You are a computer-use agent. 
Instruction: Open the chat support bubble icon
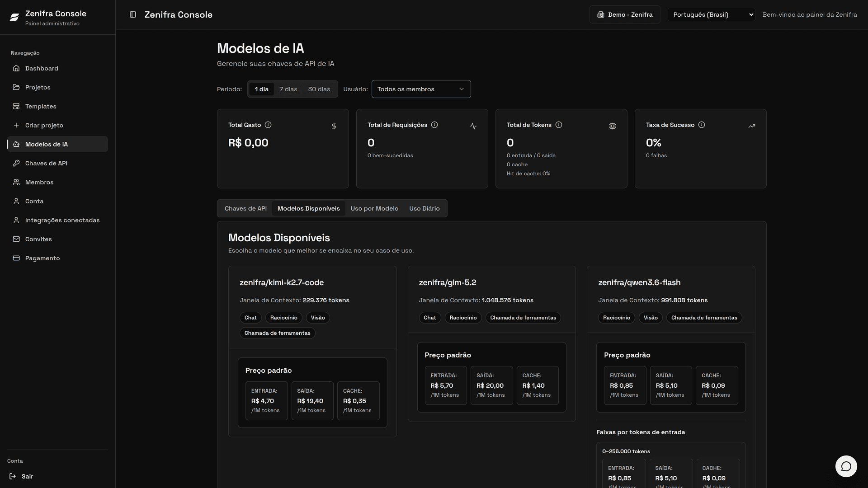(x=846, y=466)
